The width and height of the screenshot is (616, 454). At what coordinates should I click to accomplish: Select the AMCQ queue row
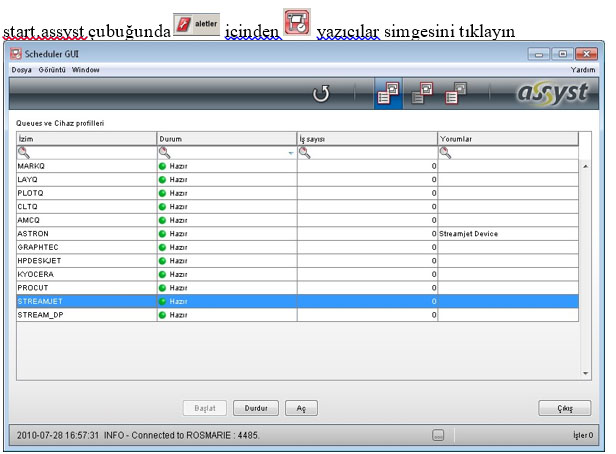pos(297,220)
